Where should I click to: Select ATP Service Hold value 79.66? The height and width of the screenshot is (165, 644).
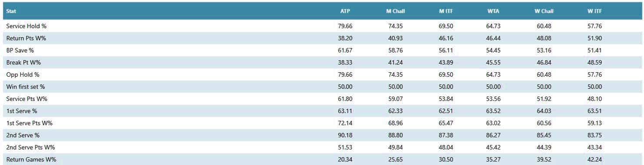(x=345, y=26)
